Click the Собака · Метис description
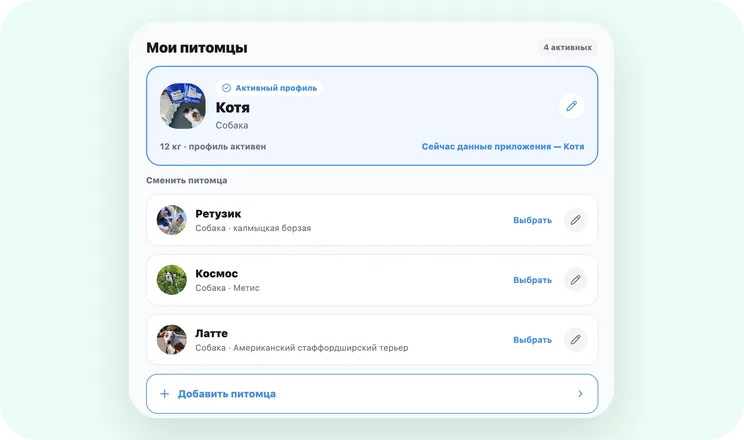 point(227,288)
